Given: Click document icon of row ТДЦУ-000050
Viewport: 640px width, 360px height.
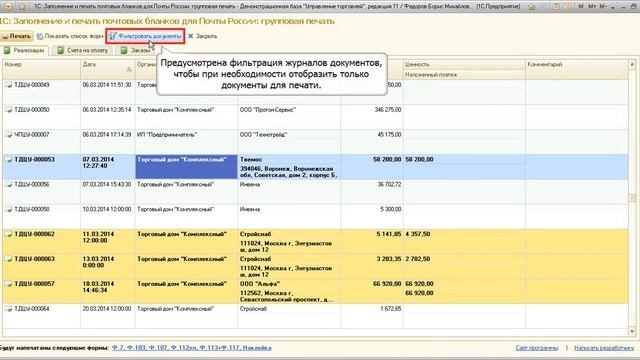Looking at the screenshot, I should click(x=9, y=110).
